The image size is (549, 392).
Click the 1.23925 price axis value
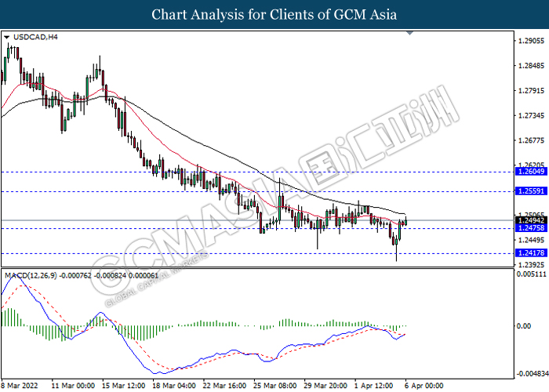(532, 265)
